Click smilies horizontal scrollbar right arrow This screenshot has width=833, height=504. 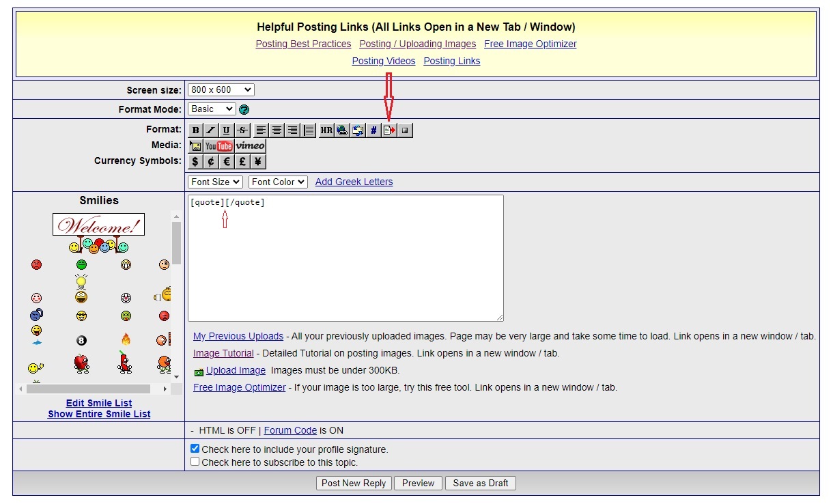pyautogui.click(x=165, y=389)
